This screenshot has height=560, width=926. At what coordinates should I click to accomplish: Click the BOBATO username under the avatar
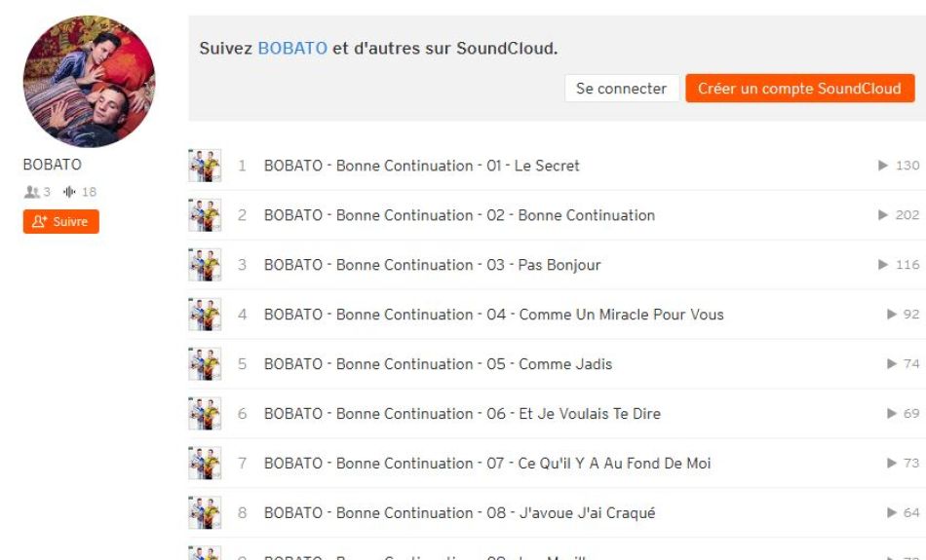coord(53,166)
